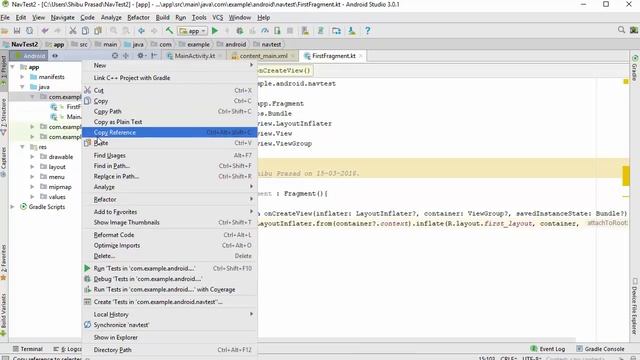The width and height of the screenshot is (640, 360).
Task: Click the Help question mark icon
Action: click(367, 31)
